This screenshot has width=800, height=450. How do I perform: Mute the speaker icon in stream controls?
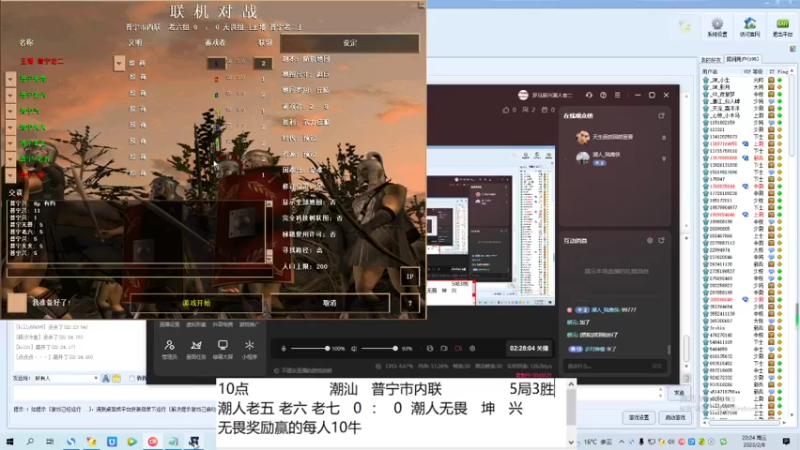(354, 348)
